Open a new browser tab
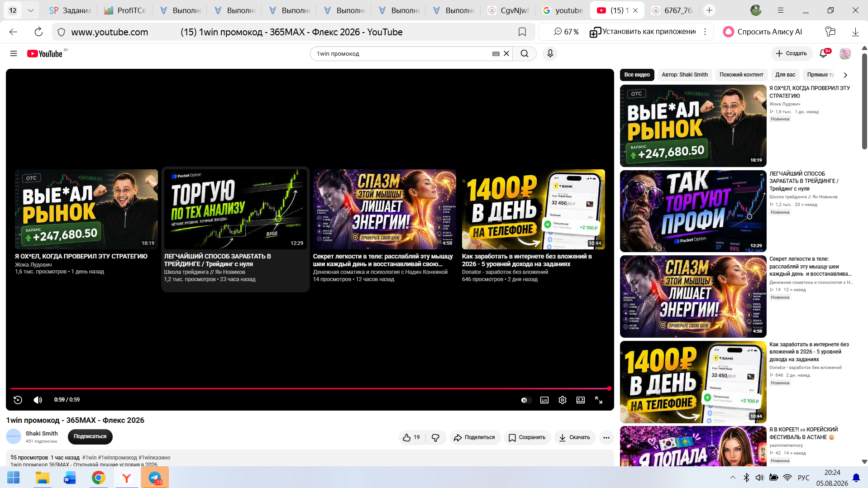The height and width of the screenshot is (488, 868). pos(709,10)
